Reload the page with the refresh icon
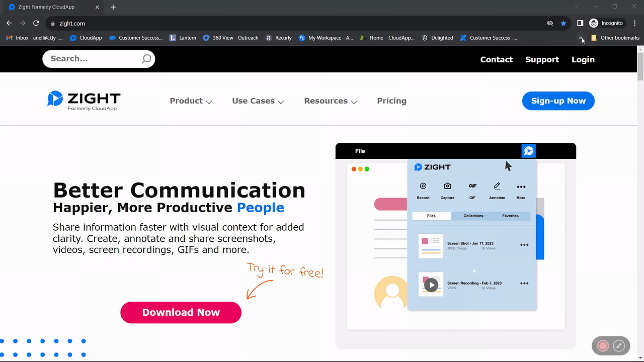 36,23
